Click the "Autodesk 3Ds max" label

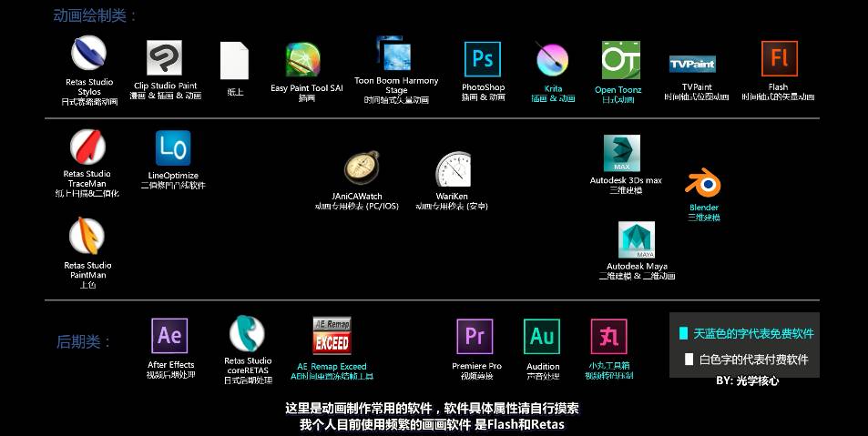point(626,180)
